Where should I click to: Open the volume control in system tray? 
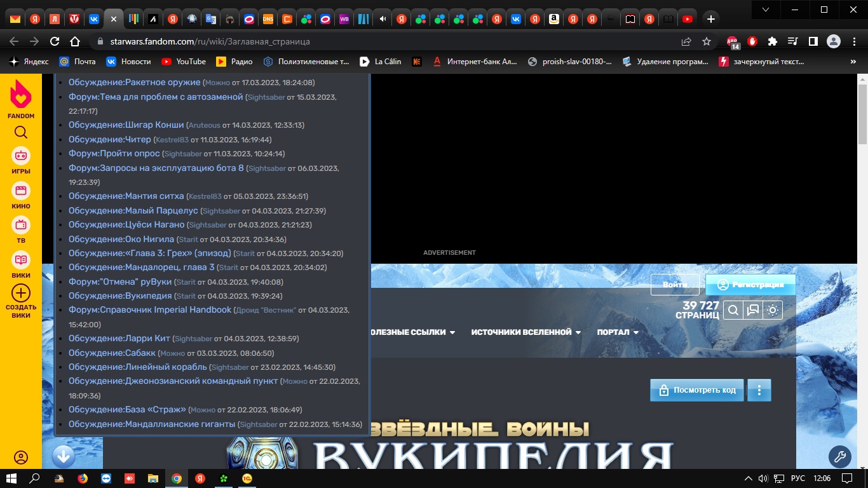(763, 478)
